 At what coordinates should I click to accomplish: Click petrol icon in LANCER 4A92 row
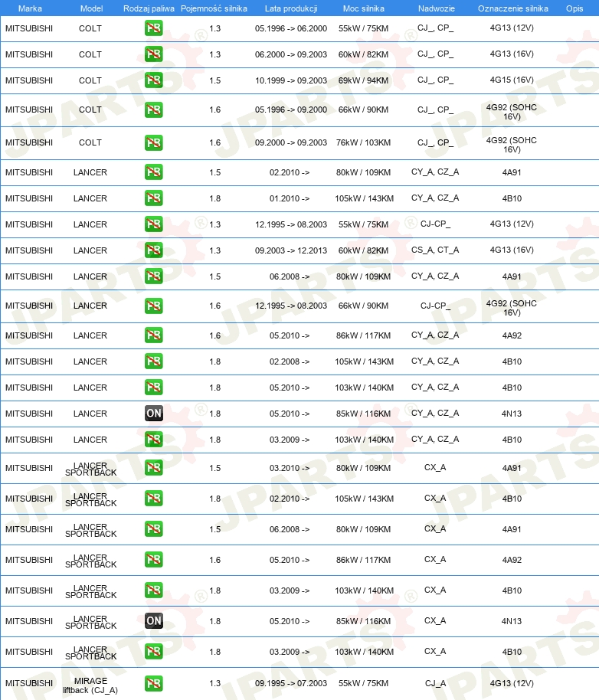coord(153,335)
